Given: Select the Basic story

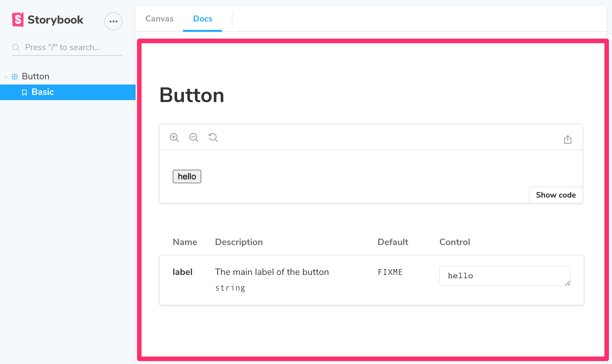Looking at the screenshot, I should click(x=43, y=92).
